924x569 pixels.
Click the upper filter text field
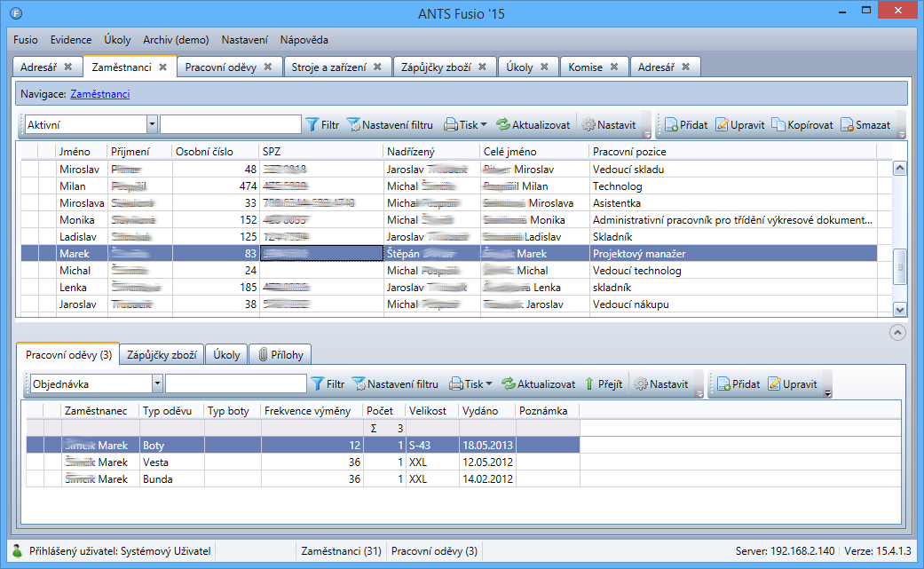tap(231, 124)
